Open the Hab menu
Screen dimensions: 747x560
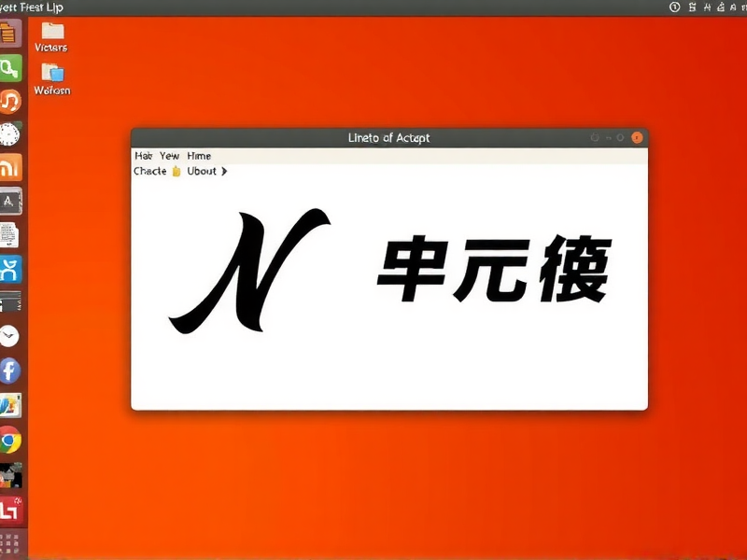tap(143, 155)
